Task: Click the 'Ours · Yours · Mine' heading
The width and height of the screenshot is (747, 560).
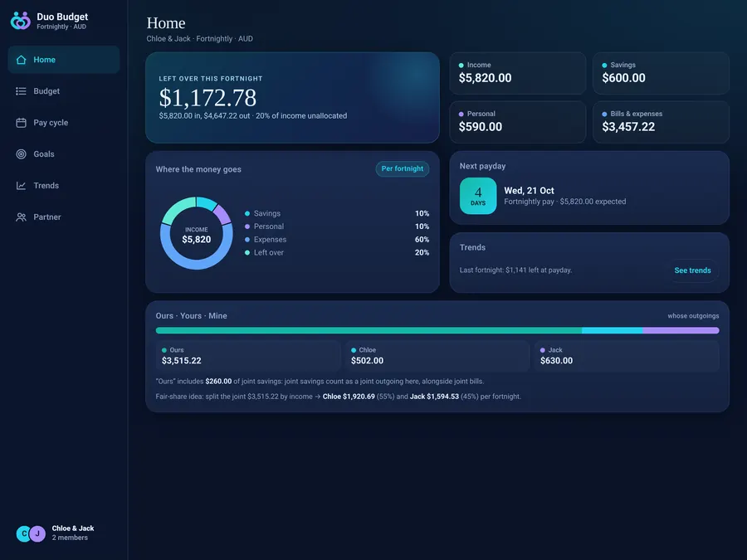Action: [191, 316]
